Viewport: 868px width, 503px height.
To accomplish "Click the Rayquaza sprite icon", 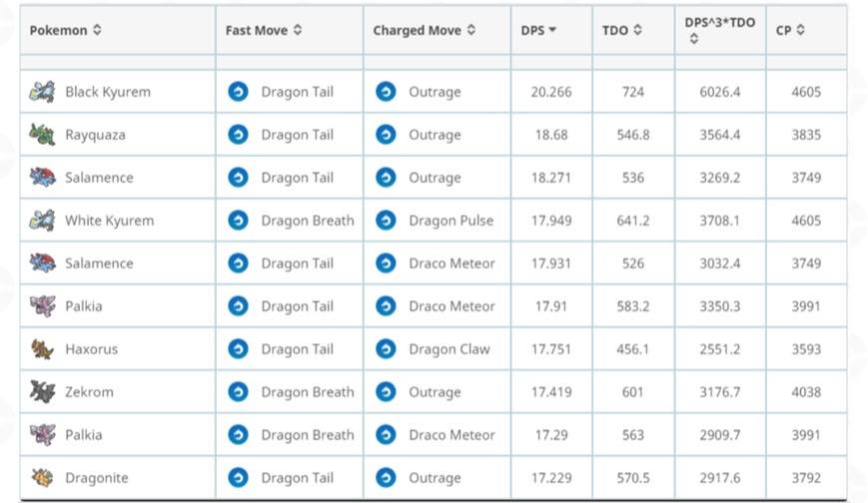I will (x=42, y=135).
